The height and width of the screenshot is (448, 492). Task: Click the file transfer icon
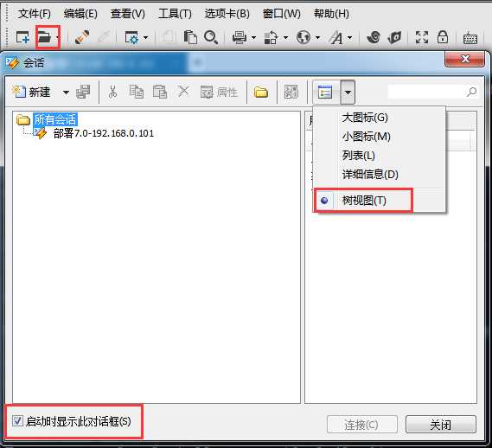point(272,37)
